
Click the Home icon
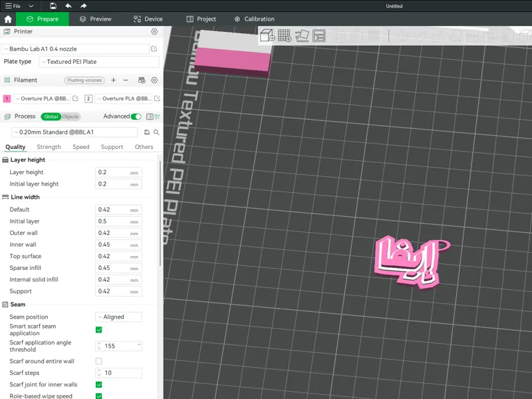click(x=8, y=19)
